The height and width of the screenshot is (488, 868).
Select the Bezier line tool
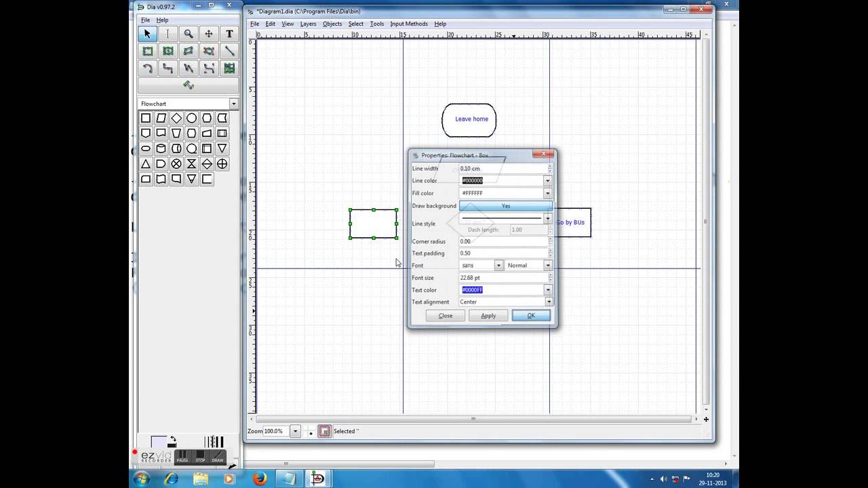[x=209, y=68]
